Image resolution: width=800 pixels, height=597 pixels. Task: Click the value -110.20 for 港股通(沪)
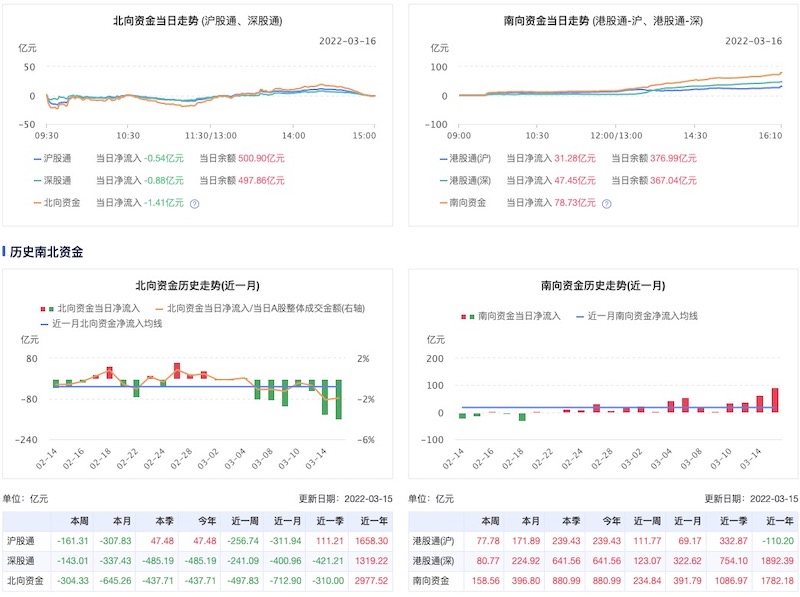(x=778, y=541)
